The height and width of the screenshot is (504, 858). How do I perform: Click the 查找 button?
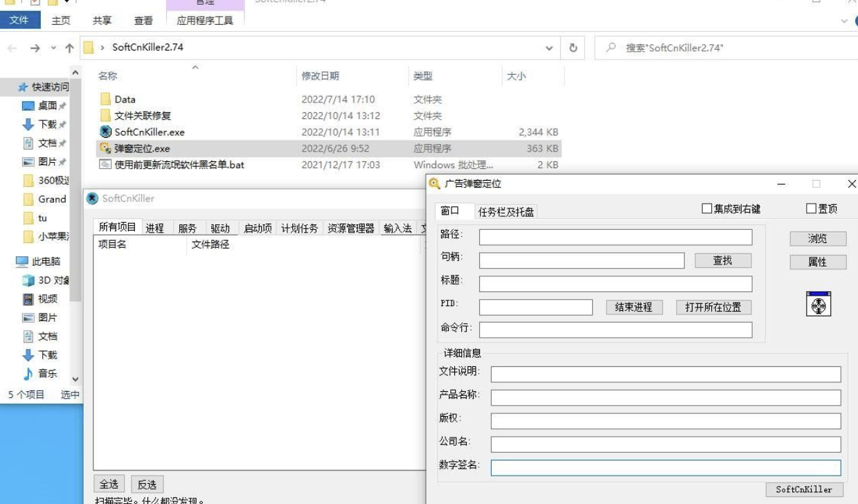click(724, 260)
